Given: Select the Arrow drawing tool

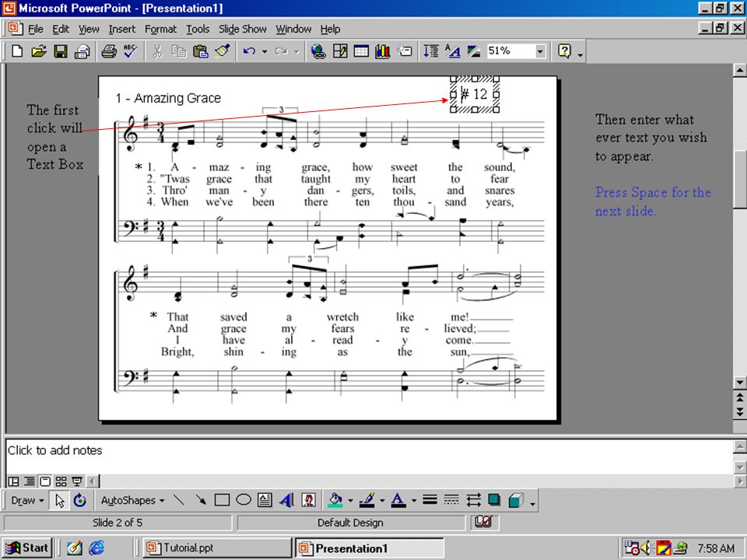Looking at the screenshot, I should tap(201, 500).
